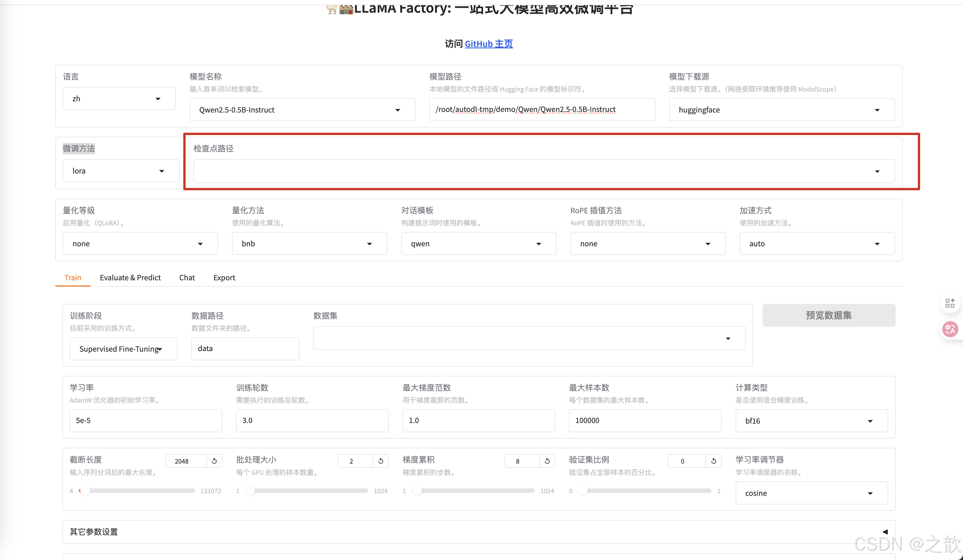
Task: Click the 学习率 5e-5 input field
Action: pyautogui.click(x=146, y=420)
